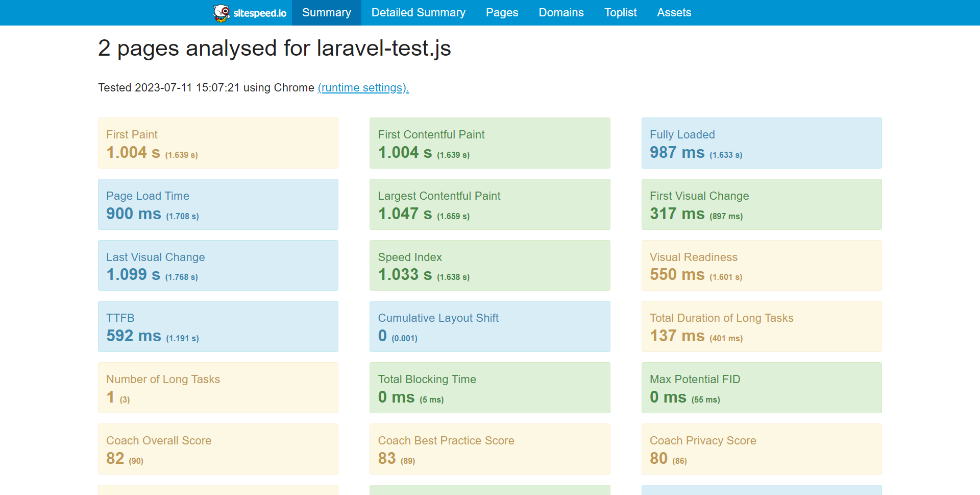Go to the Pages tab
Screen dimensions: 980x495
pos(502,13)
